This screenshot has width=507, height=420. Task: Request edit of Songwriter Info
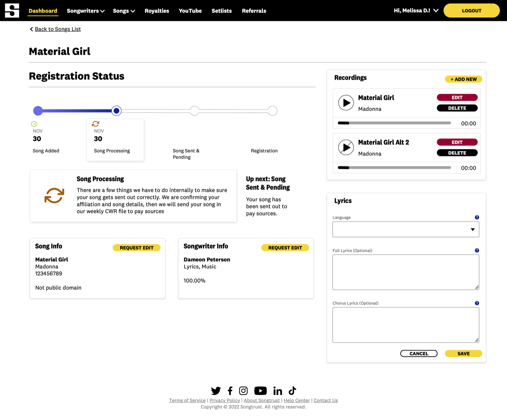click(x=285, y=248)
